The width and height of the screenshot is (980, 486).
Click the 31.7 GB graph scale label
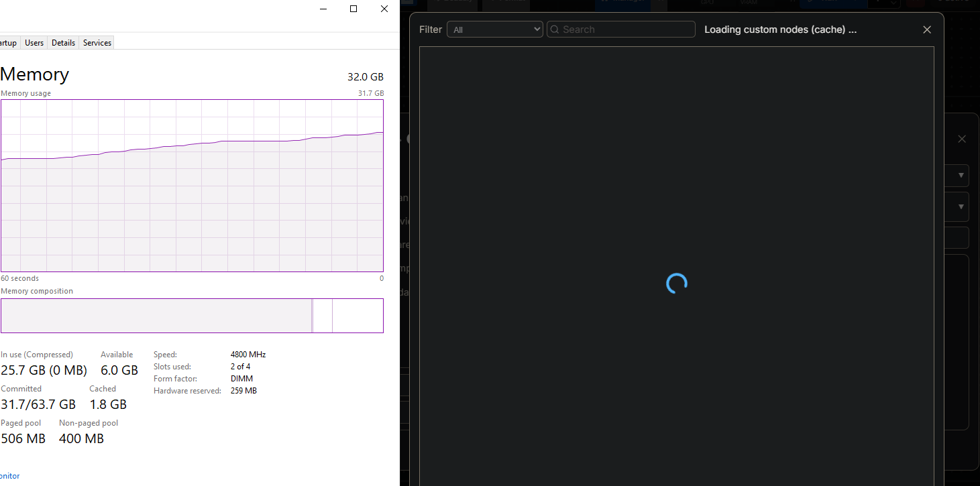click(371, 94)
